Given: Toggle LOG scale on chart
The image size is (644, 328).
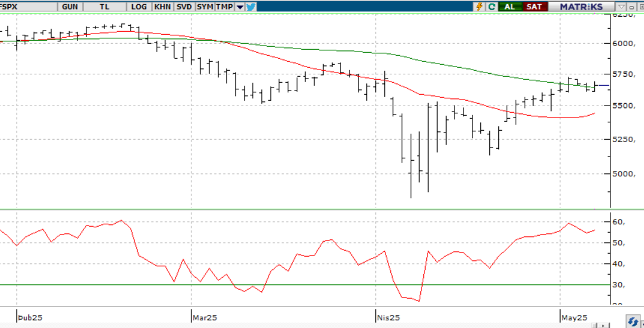Looking at the screenshot, I should 139,7.
